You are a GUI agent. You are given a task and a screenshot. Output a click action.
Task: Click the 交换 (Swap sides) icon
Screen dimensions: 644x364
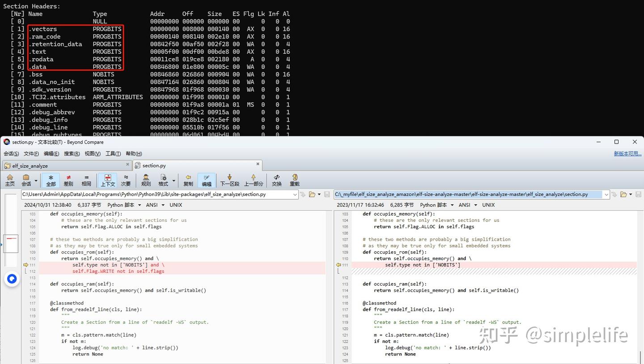point(277,180)
